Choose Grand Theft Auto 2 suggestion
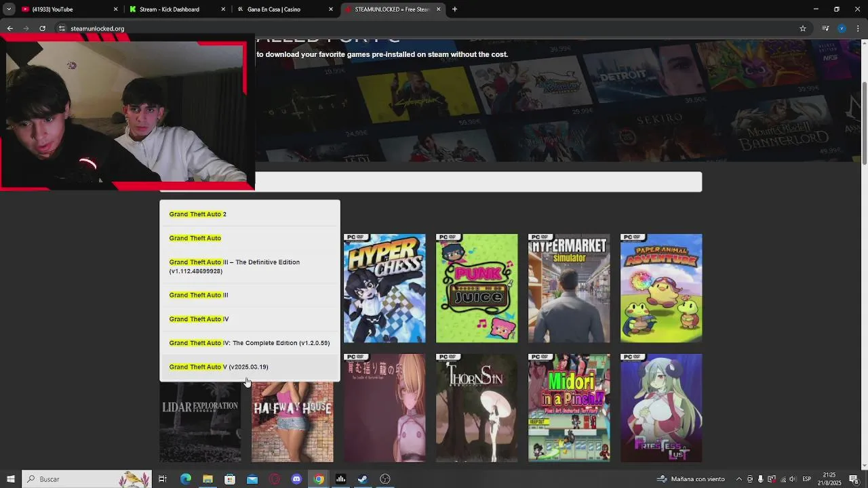Image resolution: width=868 pixels, height=488 pixels. click(250, 214)
